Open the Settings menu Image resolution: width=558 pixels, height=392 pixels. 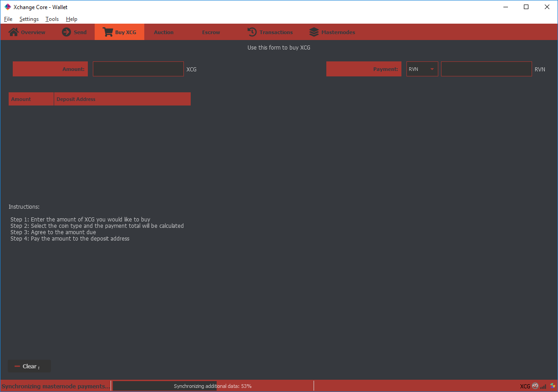click(29, 19)
